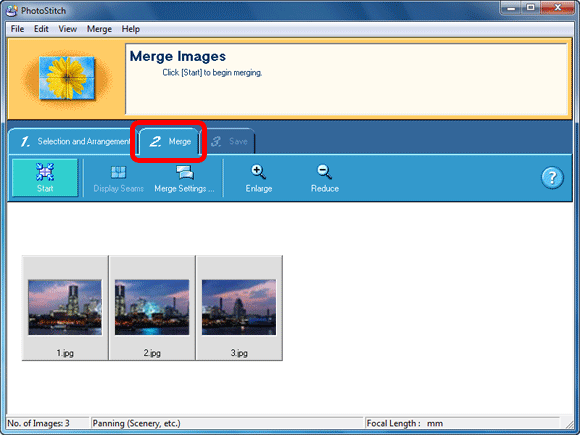This screenshot has height=435, width=580.
Task: Select the 1.jpg thumbnail
Action: click(65, 308)
